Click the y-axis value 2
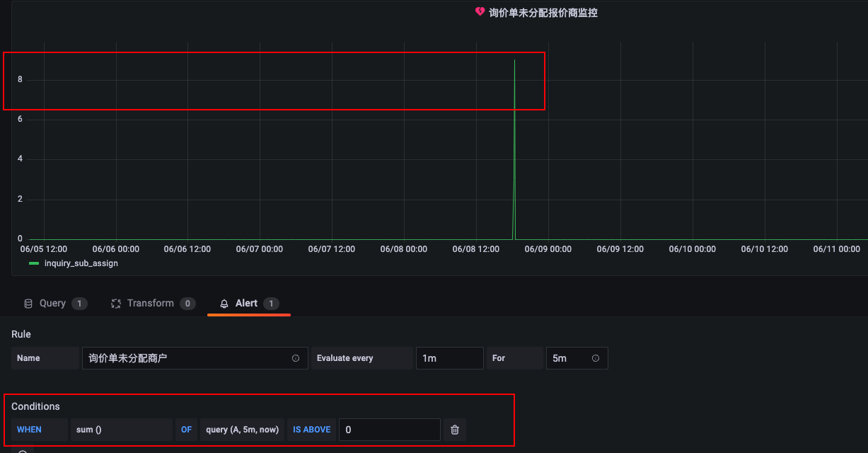 (20, 199)
